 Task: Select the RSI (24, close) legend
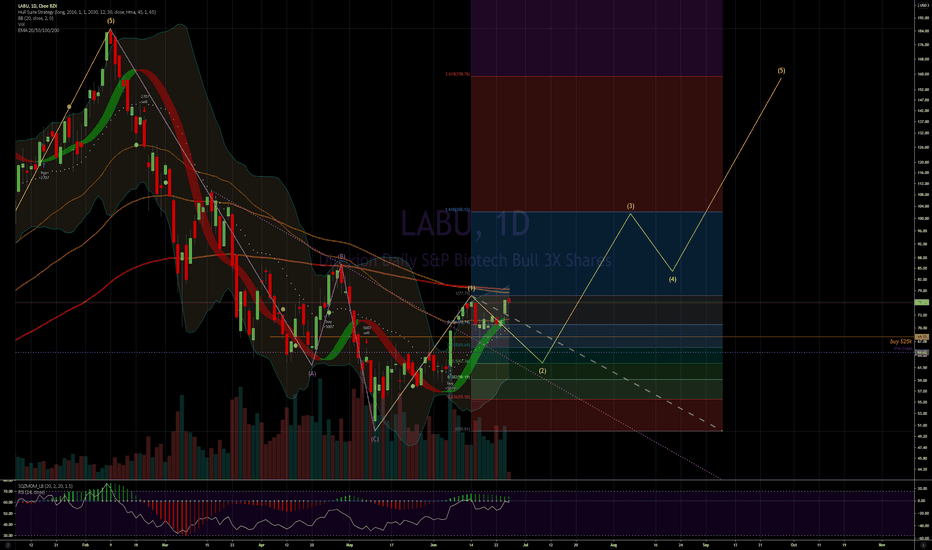coord(32,492)
